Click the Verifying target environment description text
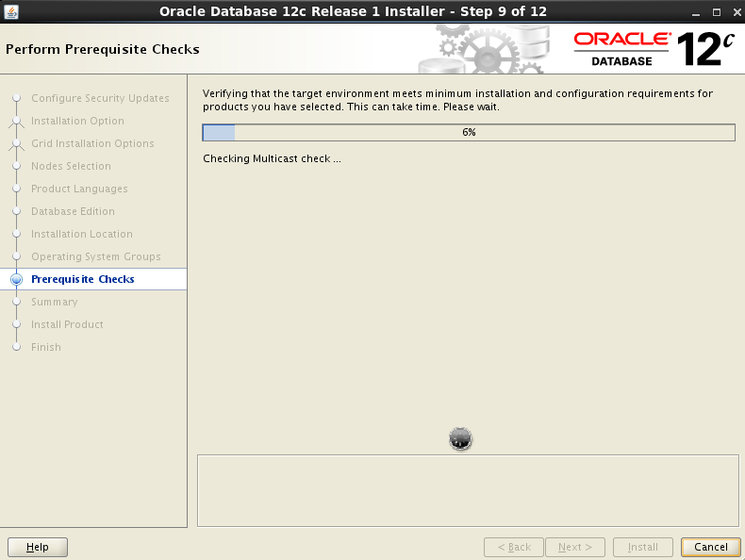Screen dimensions: 745x560 point(457,100)
